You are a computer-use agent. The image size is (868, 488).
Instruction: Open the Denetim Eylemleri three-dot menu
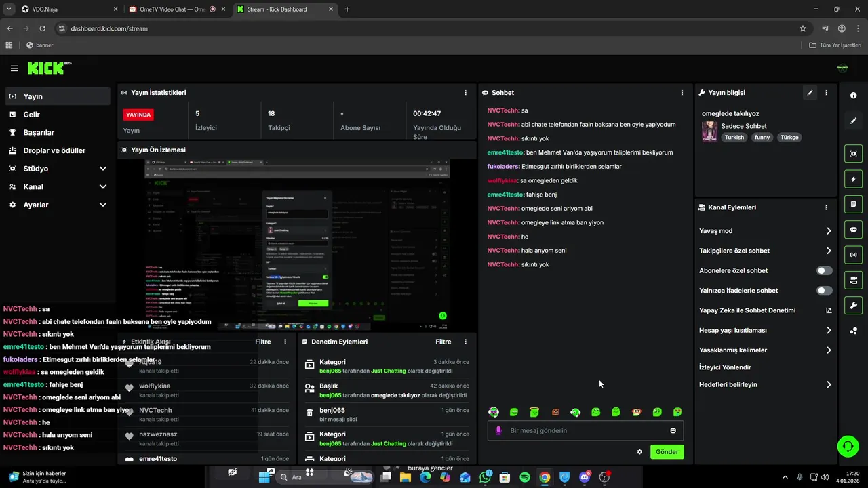(465, 342)
